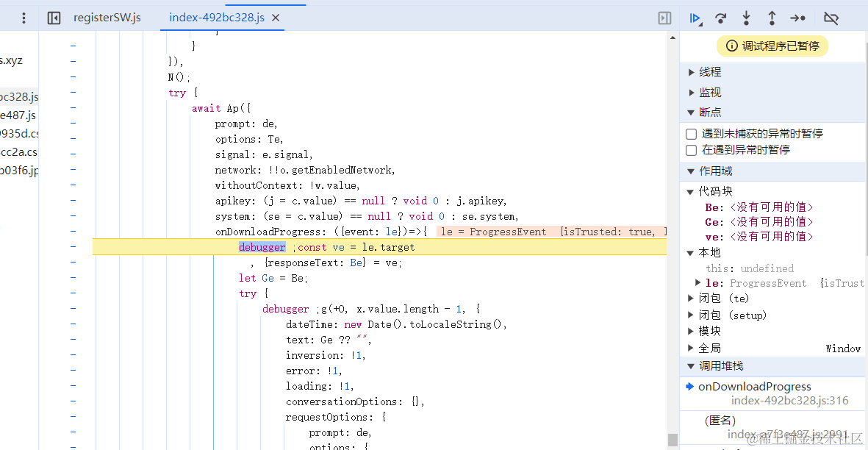Collapse the 代码块 (Block) scope
The image size is (868, 450).
[689, 192]
